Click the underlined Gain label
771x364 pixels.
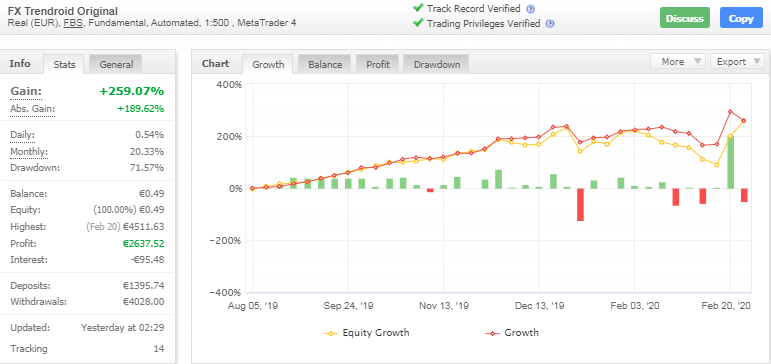pyautogui.click(x=26, y=91)
